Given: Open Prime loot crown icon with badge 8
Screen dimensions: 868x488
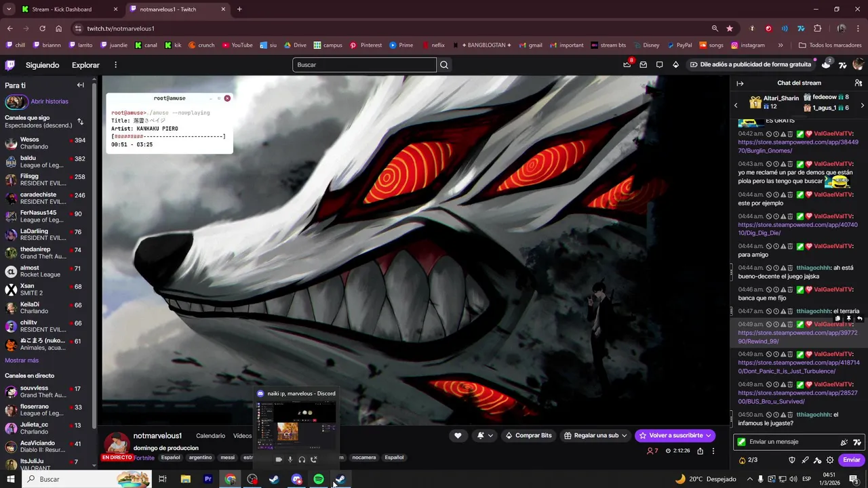Looking at the screenshot, I should click(627, 64).
